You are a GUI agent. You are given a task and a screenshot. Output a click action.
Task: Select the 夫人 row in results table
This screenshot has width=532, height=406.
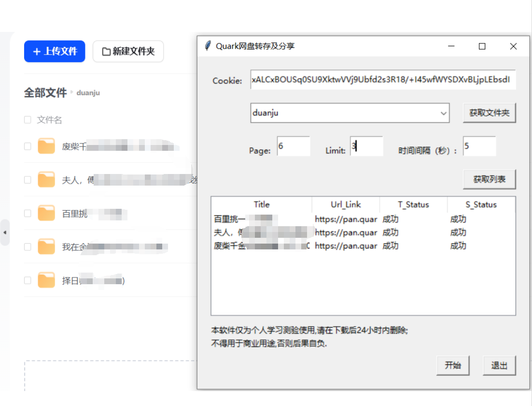[x=363, y=232]
